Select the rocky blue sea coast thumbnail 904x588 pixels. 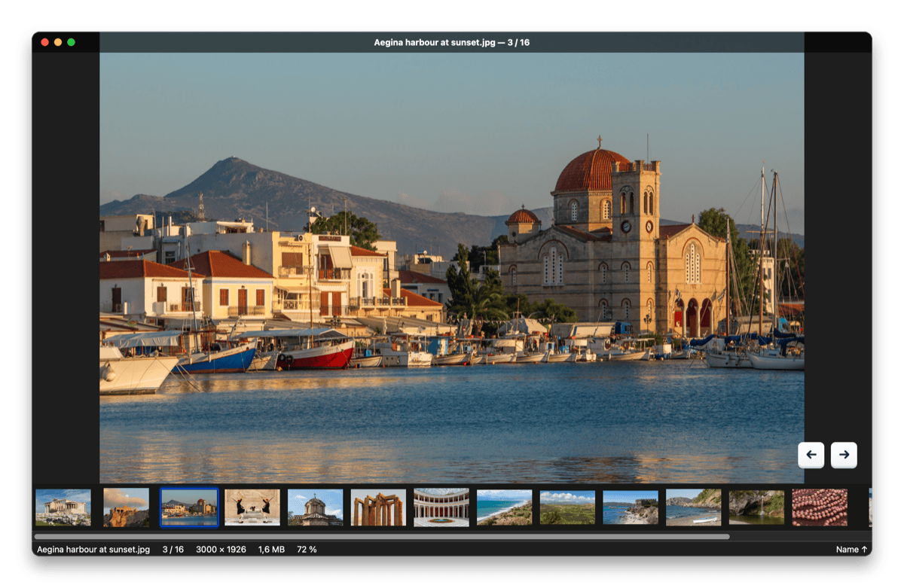pyautogui.click(x=631, y=507)
